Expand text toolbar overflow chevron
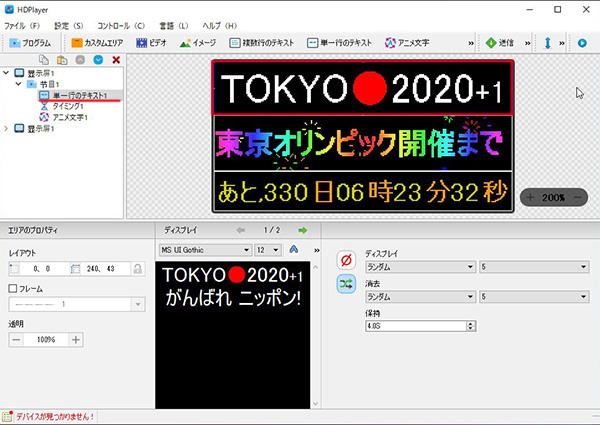 point(317,250)
